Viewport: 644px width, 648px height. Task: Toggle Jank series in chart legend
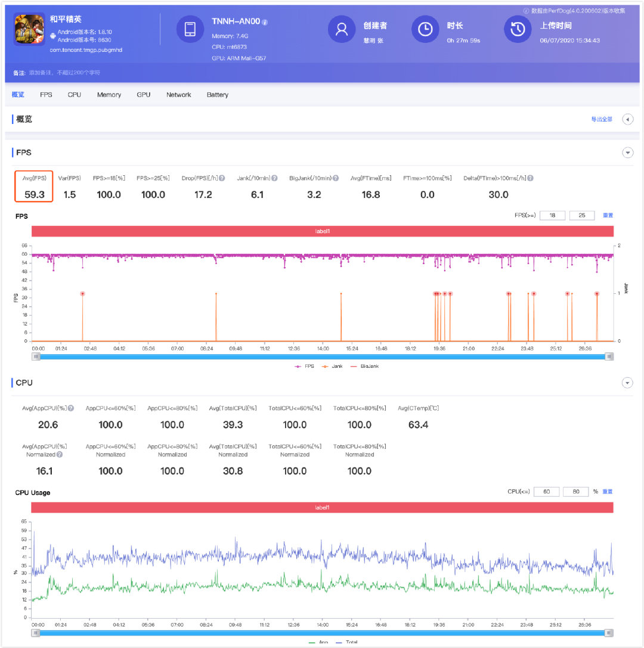(332, 366)
